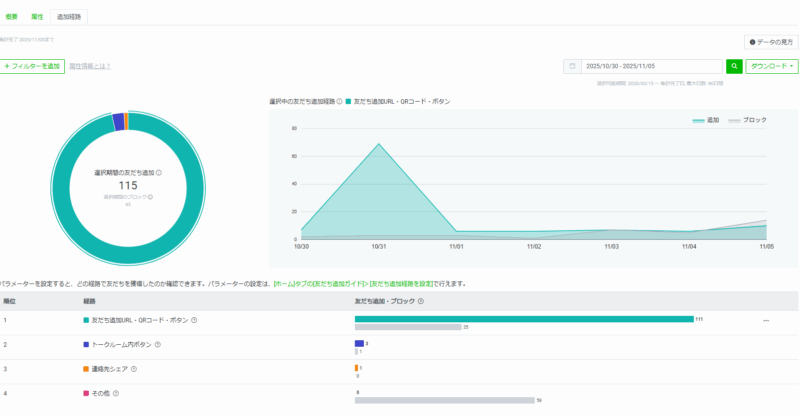
Task: Open the ダウンロード dropdown
Action: (x=773, y=66)
